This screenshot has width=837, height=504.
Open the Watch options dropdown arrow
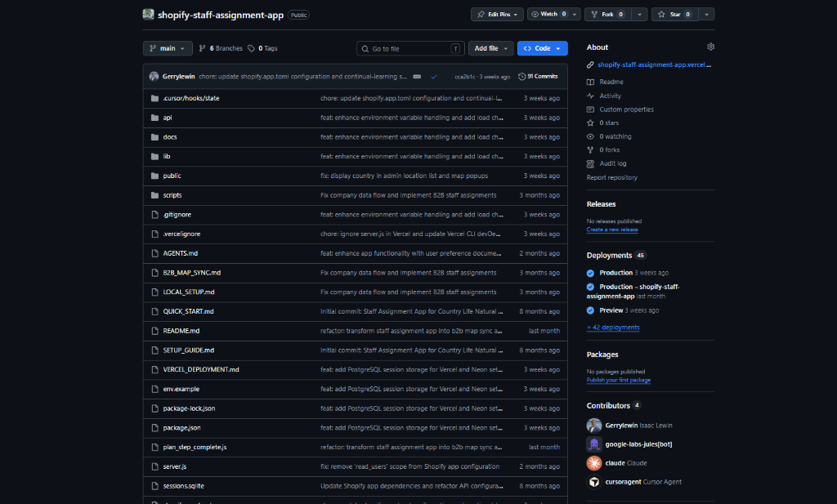pyautogui.click(x=575, y=15)
